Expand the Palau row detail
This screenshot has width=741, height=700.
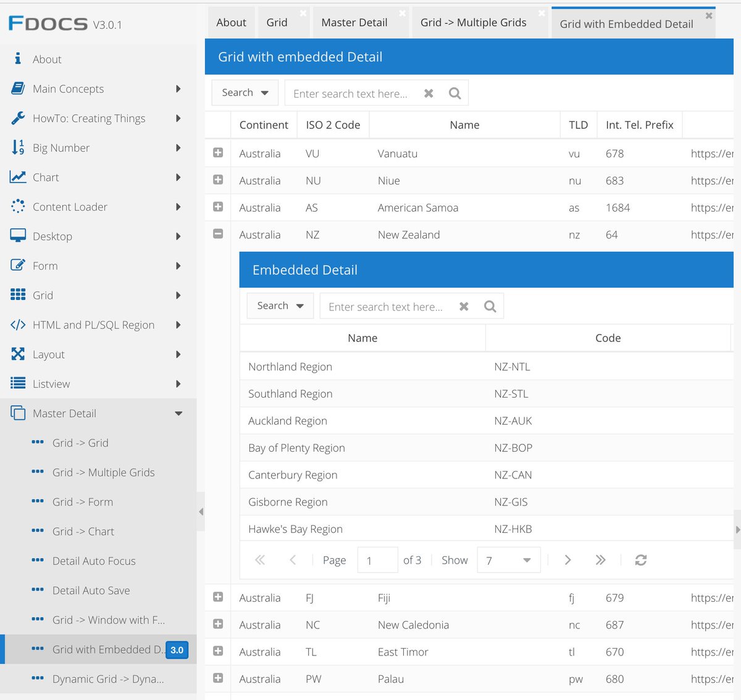(218, 678)
